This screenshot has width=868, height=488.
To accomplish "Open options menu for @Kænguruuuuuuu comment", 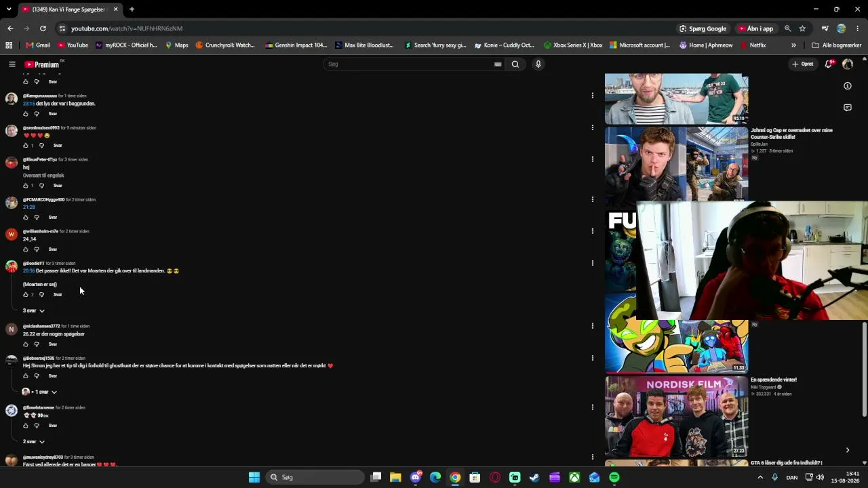I will coord(592,96).
